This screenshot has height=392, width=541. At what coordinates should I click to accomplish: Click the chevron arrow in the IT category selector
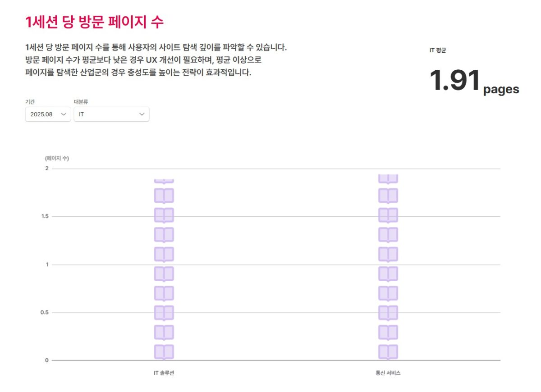point(142,114)
